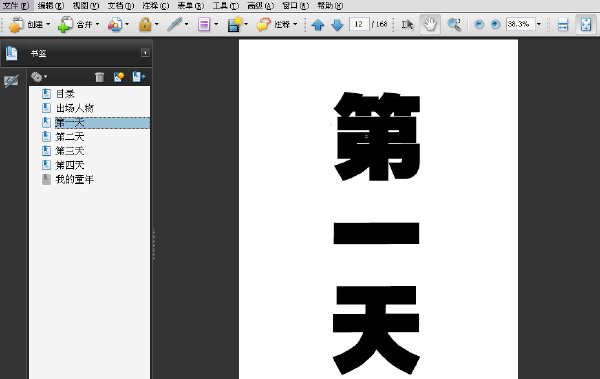Image resolution: width=600 pixels, height=379 pixels.
Task: Open the bookmarks options gear menu
Action: [39, 77]
